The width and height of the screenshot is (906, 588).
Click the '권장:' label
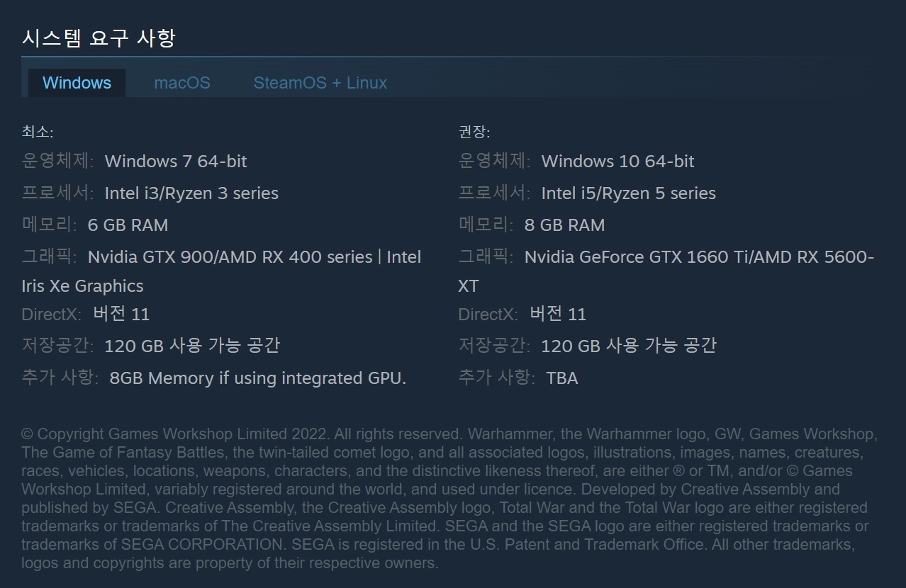click(474, 132)
